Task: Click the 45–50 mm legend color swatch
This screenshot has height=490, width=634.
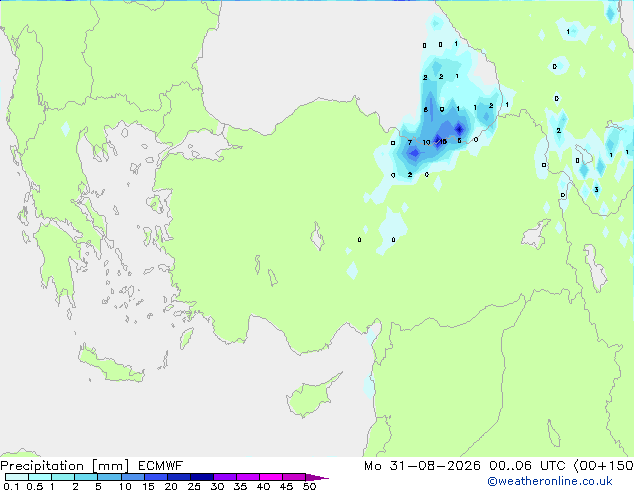Action: pos(294,477)
